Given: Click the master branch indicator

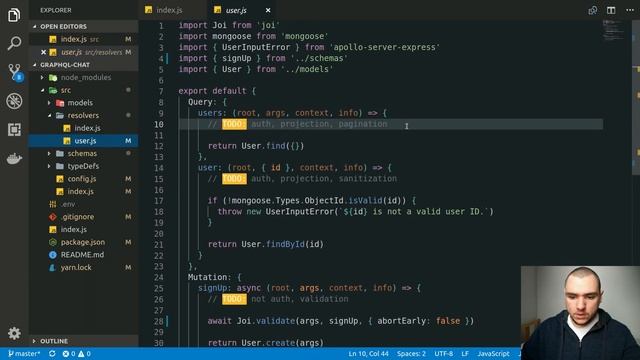Looking at the screenshot, I should 24,353.
